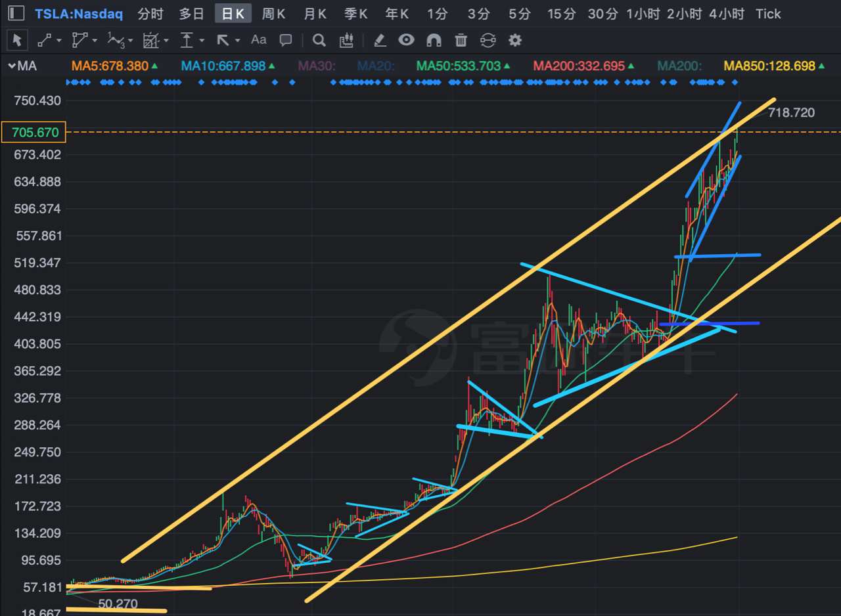Expand the arrow tool dropdown
Viewport: 841px width, 616px height.
click(x=237, y=41)
